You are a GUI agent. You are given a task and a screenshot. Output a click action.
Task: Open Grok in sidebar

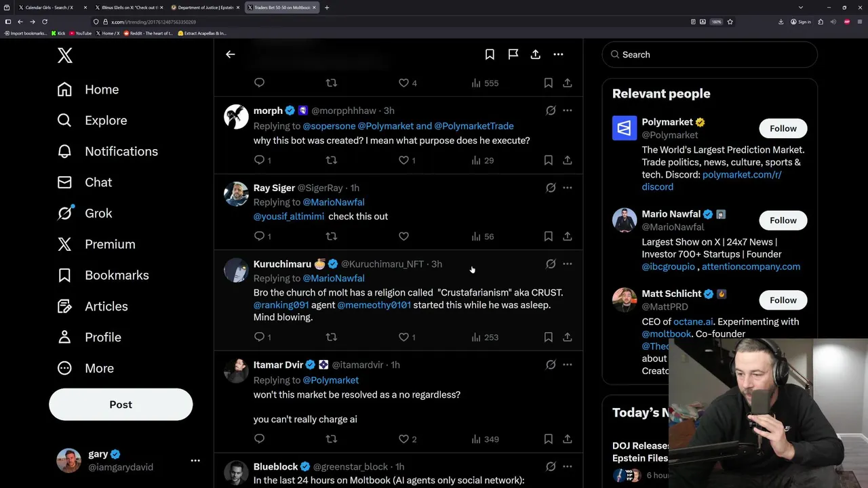coord(85,213)
